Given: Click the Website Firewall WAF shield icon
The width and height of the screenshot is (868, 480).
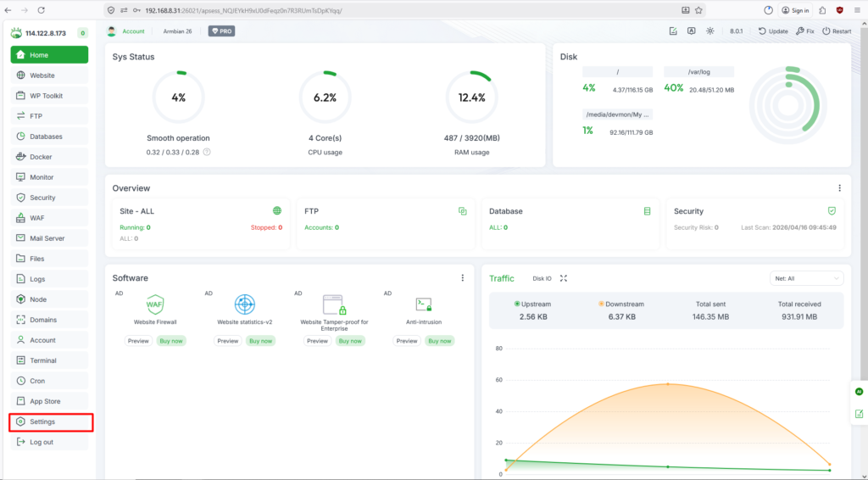Looking at the screenshot, I should pyautogui.click(x=155, y=304).
